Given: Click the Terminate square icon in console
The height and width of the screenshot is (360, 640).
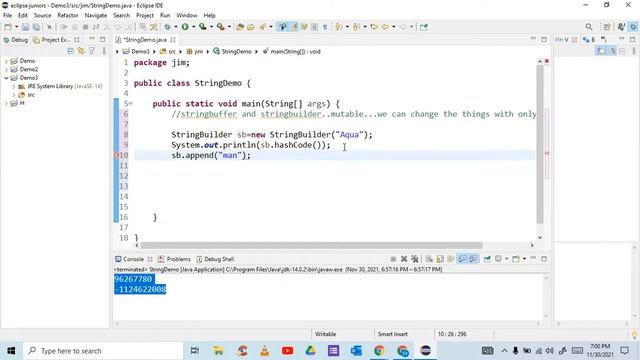Looking at the screenshot, I should pyautogui.click(x=393, y=259).
